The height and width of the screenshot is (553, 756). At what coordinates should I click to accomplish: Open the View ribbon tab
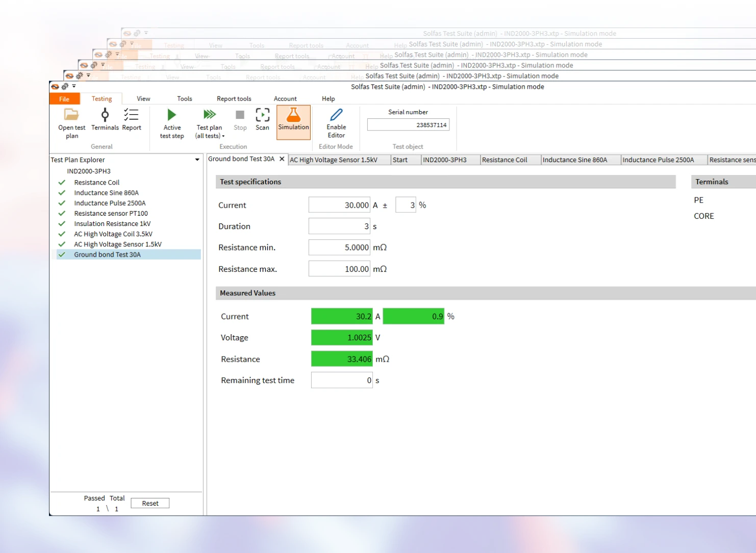(x=143, y=99)
